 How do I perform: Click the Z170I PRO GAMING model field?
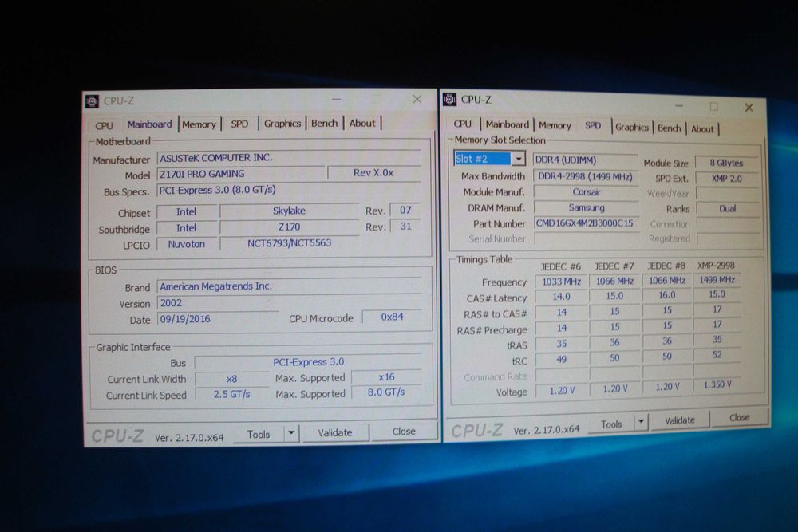click(x=241, y=174)
